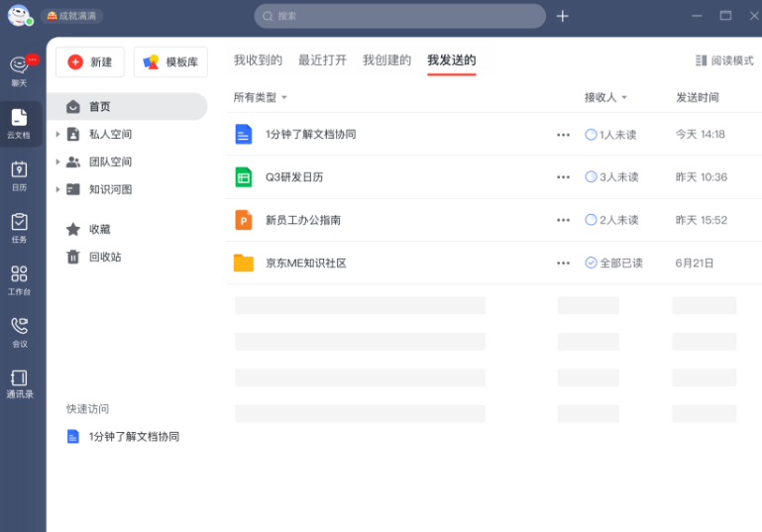Open the 回收站 recycle bin

(x=104, y=258)
